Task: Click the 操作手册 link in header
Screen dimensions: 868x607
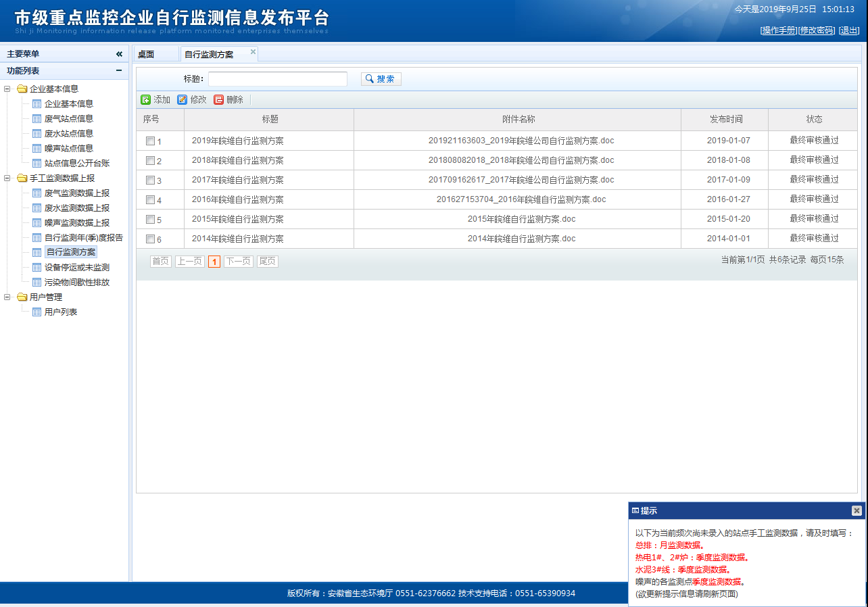Action: 778,30
